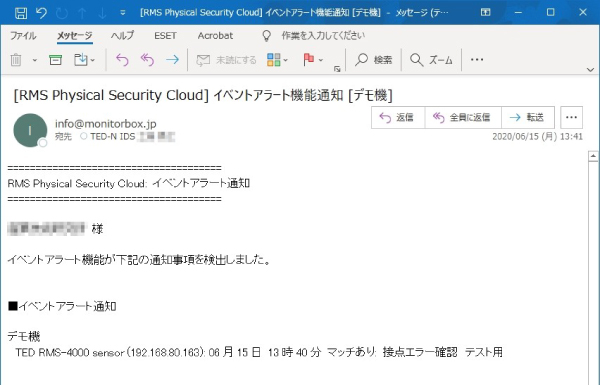The height and width of the screenshot is (385, 600).
Task: Click the 検索 search button
Action: click(373, 60)
